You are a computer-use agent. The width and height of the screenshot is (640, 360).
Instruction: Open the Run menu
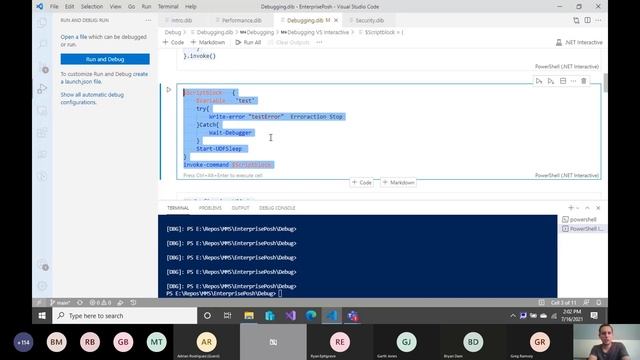(147, 7)
